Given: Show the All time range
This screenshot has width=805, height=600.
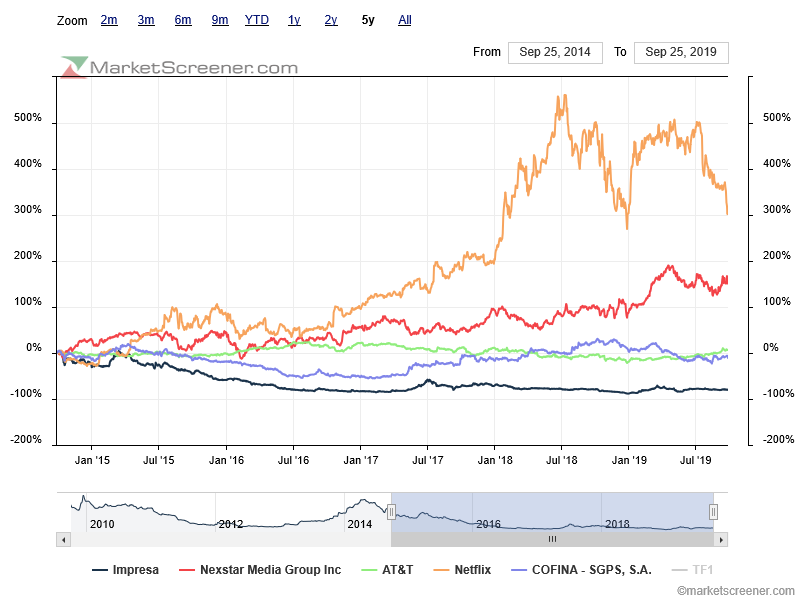Looking at the screenshot, I should [405, 20].
